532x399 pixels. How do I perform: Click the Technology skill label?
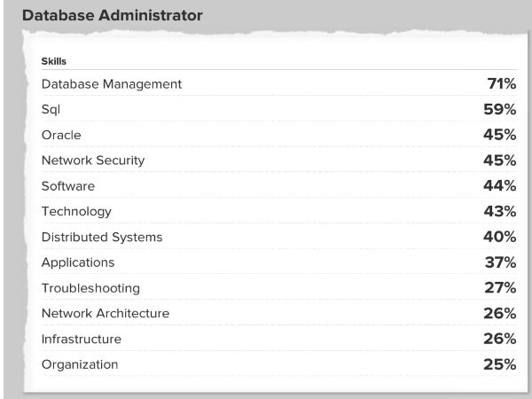[76, 212]
